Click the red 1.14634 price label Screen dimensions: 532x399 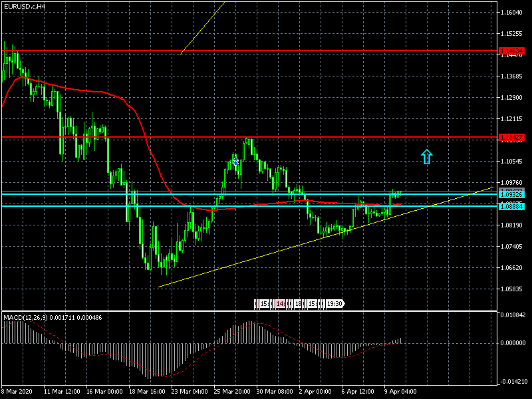point(511,51)
